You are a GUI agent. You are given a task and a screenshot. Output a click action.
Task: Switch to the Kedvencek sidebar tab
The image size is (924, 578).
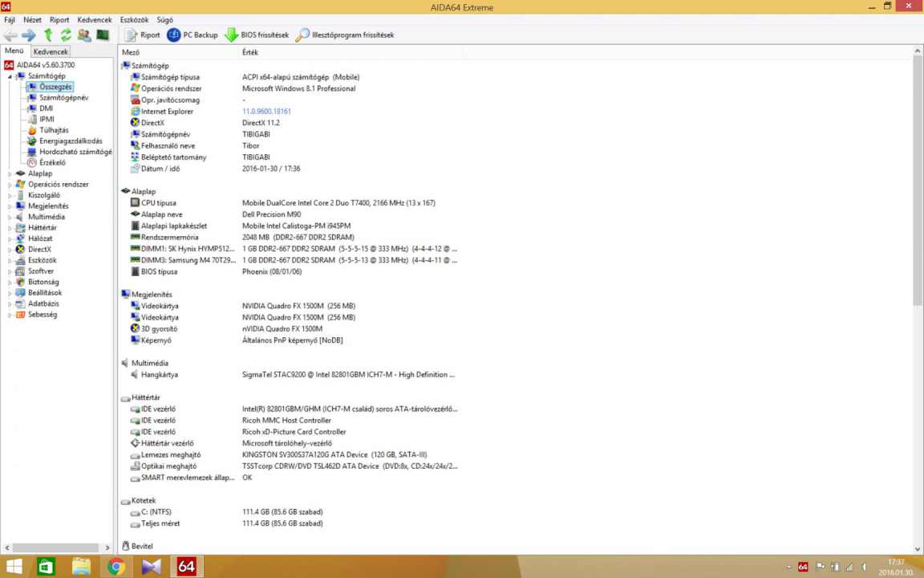[x=51, y=51]
